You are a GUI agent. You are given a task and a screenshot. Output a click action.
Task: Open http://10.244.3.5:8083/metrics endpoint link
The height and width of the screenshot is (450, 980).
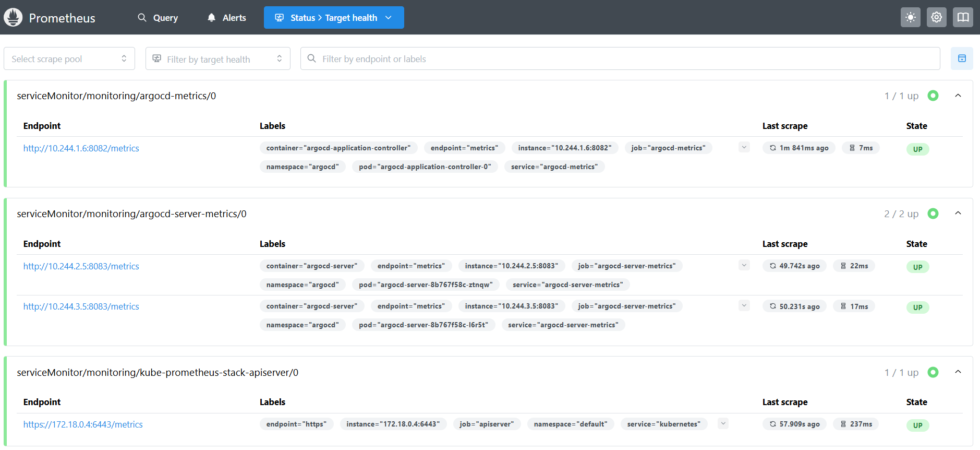point(81,306)
